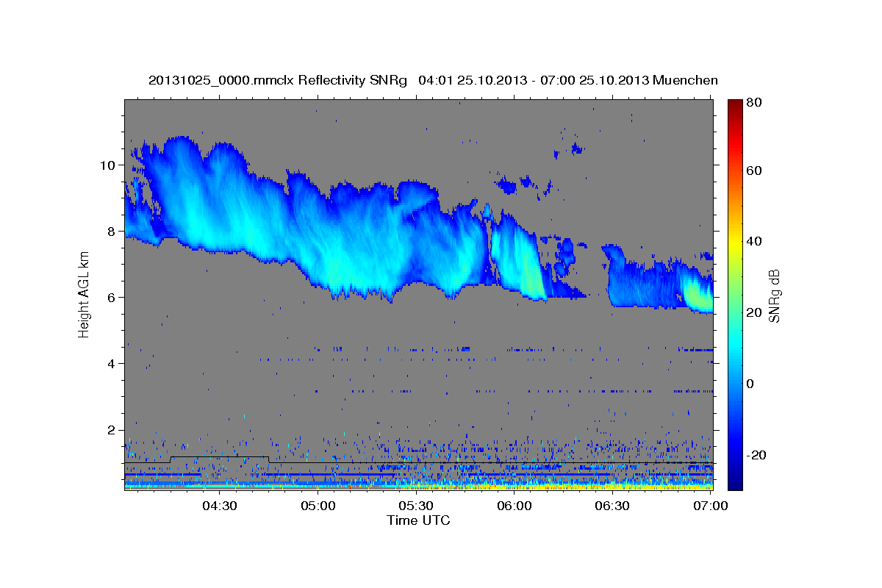Click the 'Height AGL km' axis label
This screenshot has width=882, height=588.
(x=84, y=294)
